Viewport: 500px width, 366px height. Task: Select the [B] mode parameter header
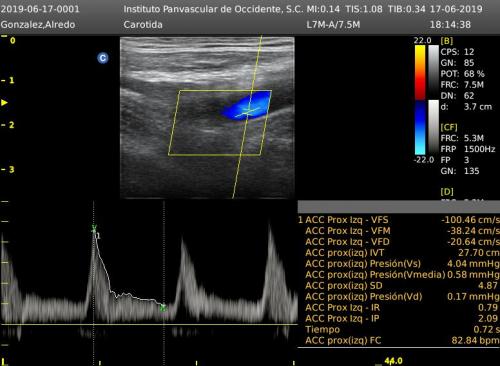447,41
